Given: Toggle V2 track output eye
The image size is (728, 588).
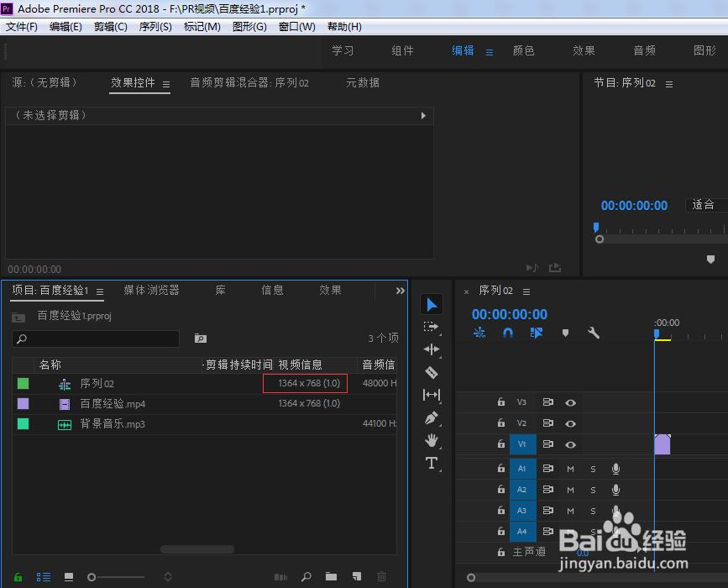Looking at the screenshot, I should tap(571, 423).
